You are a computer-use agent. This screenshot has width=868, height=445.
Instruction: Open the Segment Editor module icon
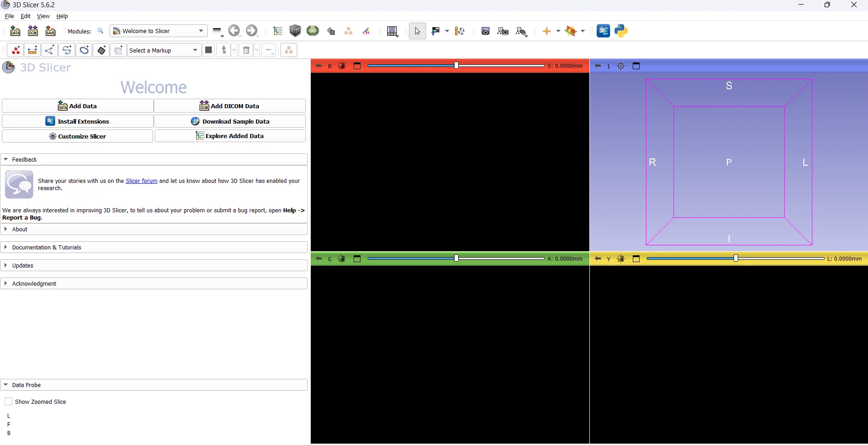(x=366, y=31)
